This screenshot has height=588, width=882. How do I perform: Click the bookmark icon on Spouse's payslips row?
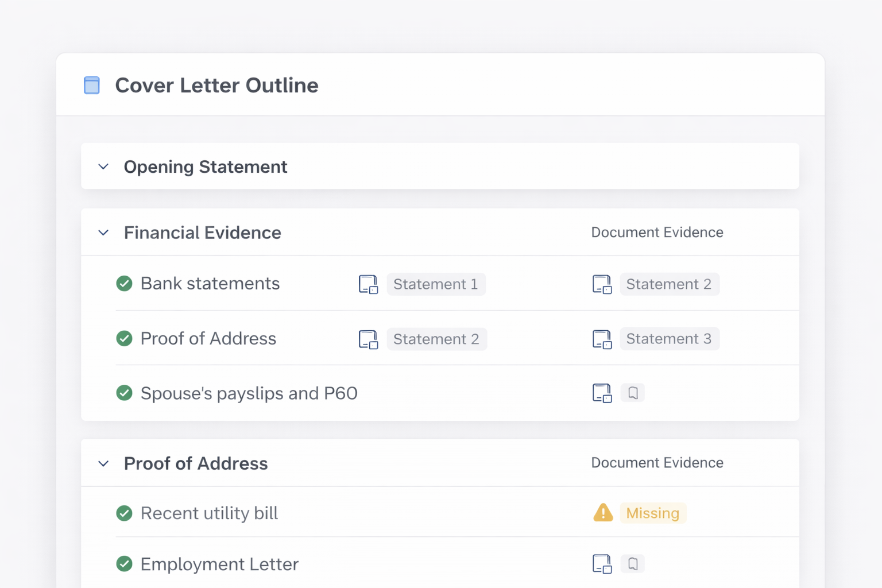(633, 393)
